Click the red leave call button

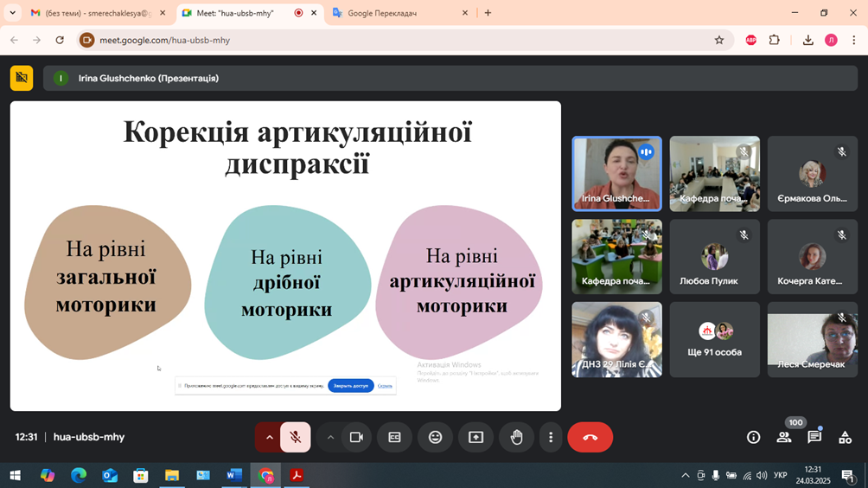click(x=590, y=438)
